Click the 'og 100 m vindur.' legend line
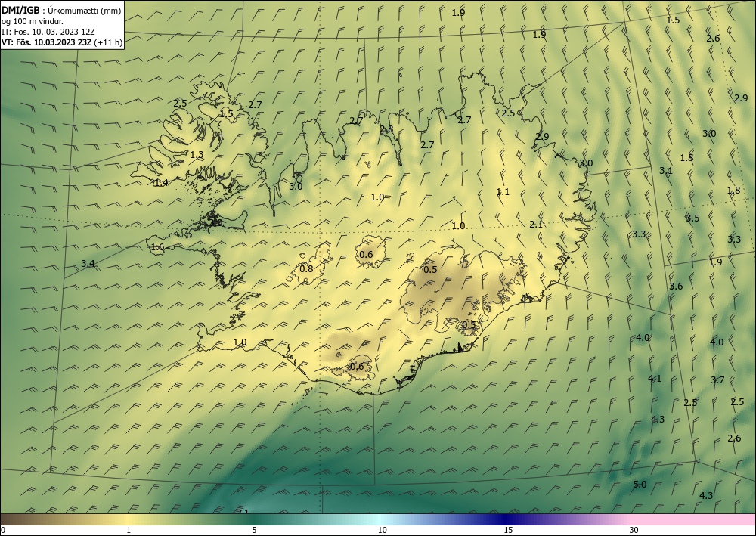Image resolution: width=756 pixels, height=536 pixels. (33, 21)
